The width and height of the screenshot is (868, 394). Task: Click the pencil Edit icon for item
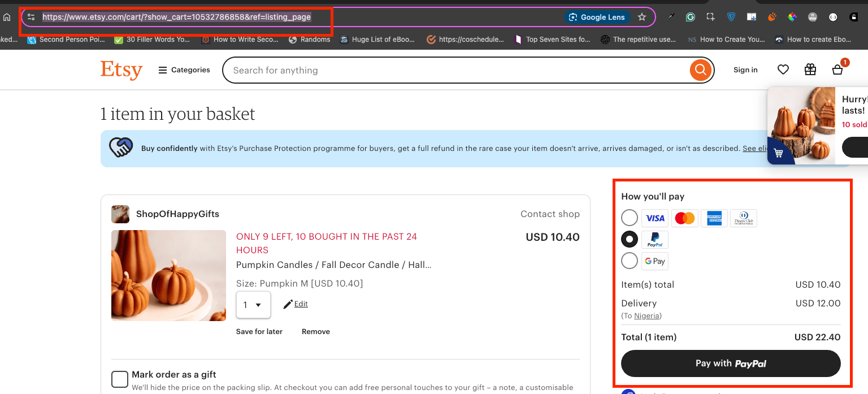click(x=288, y=304)
